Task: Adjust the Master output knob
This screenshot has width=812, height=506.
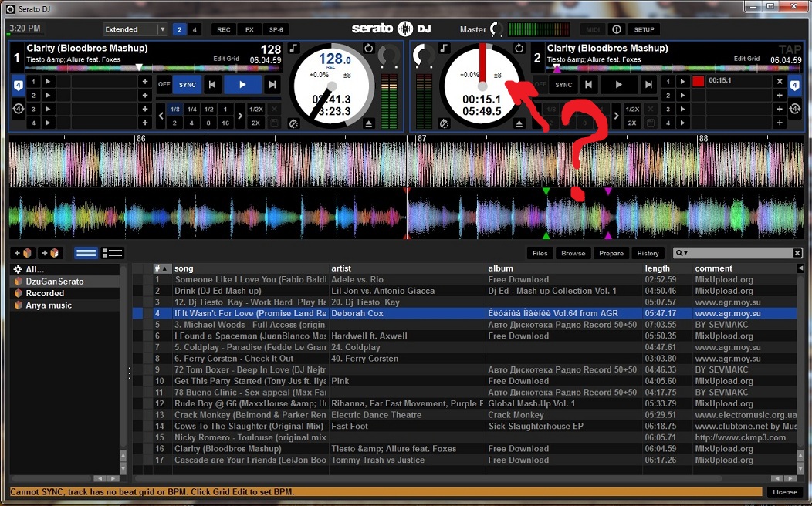Action: pyautogui.click(x=496, y=29)
